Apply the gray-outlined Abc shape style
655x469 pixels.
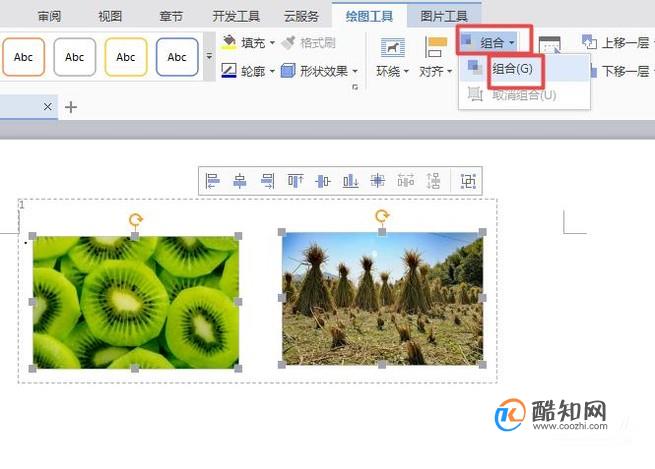pyautogui.click(x=75, y=57)
